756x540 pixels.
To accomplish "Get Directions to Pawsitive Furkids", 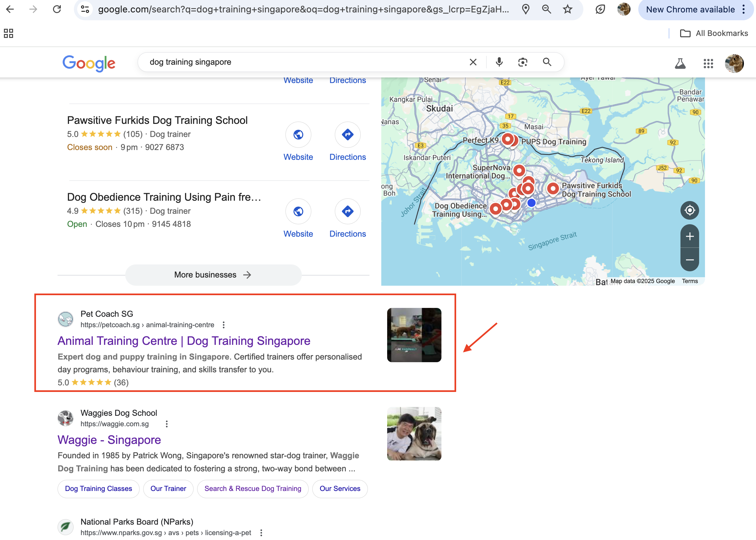I will coord(348,135).
